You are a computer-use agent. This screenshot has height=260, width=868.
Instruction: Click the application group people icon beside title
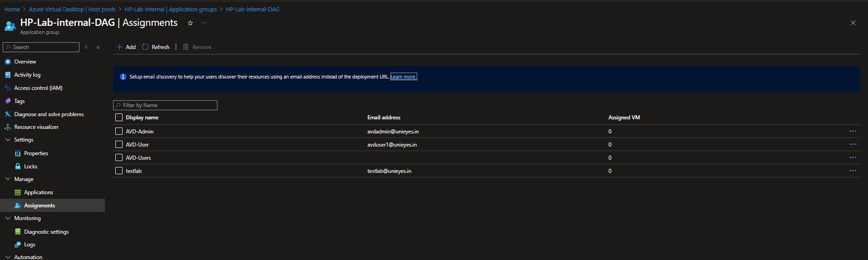point(10,26)
